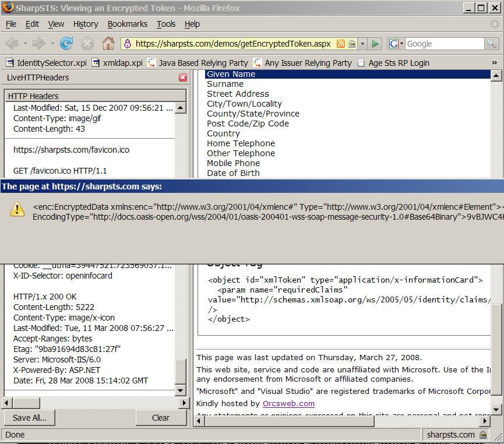Screen dimensions: 504x444
Task: Open the Bookmarks menu
Action: pos(127,24)
